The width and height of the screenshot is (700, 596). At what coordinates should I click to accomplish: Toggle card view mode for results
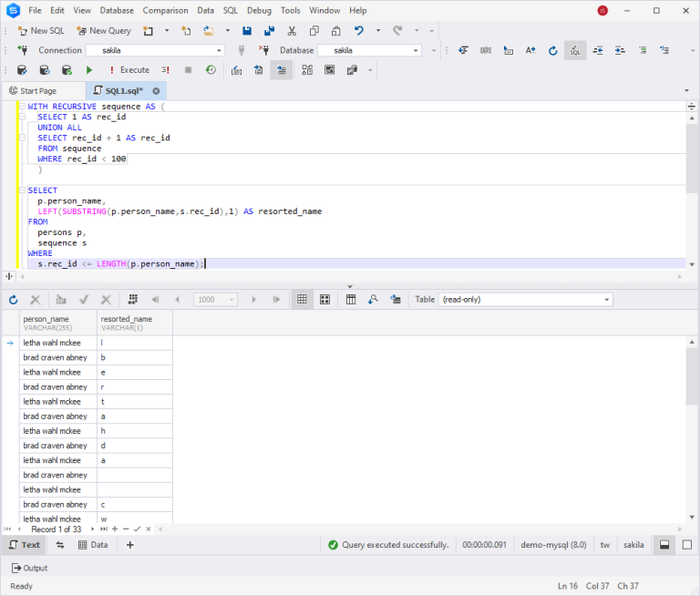point(324,299)
